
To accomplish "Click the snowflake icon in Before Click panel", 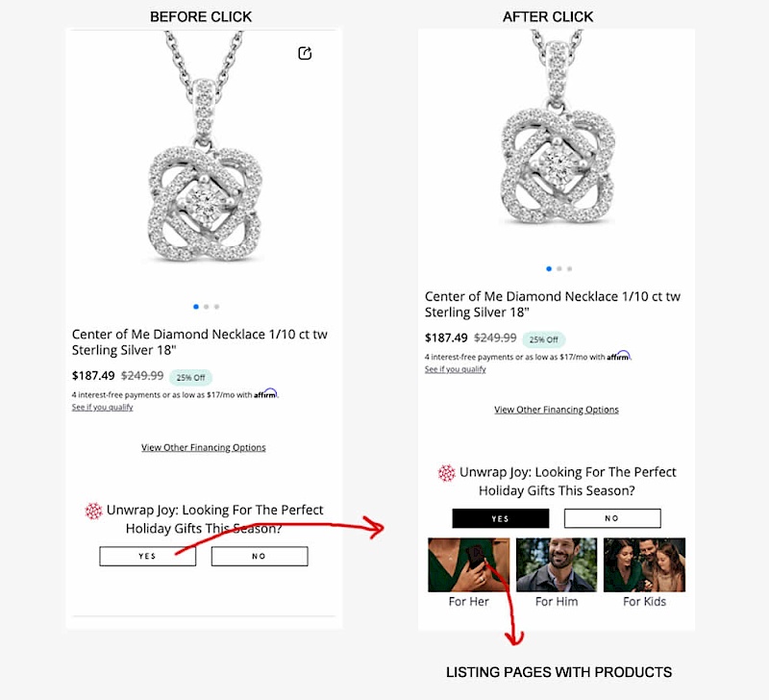I will (93, 511).
